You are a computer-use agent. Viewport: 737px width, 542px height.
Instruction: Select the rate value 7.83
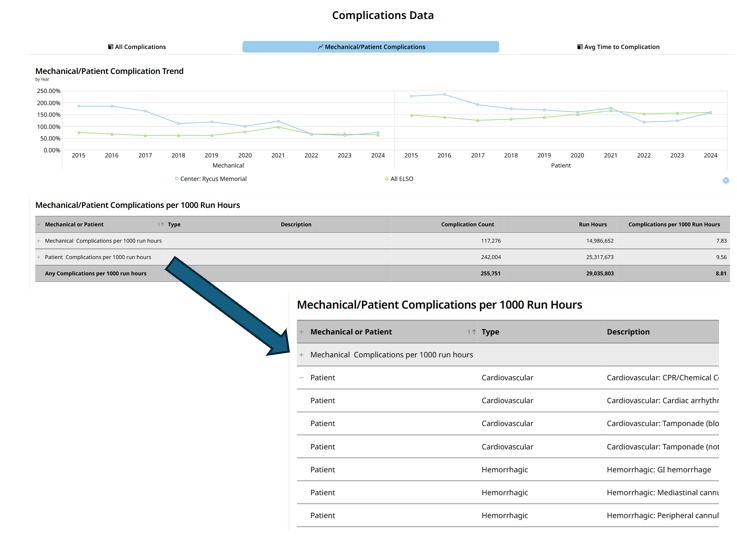(721, 241)
